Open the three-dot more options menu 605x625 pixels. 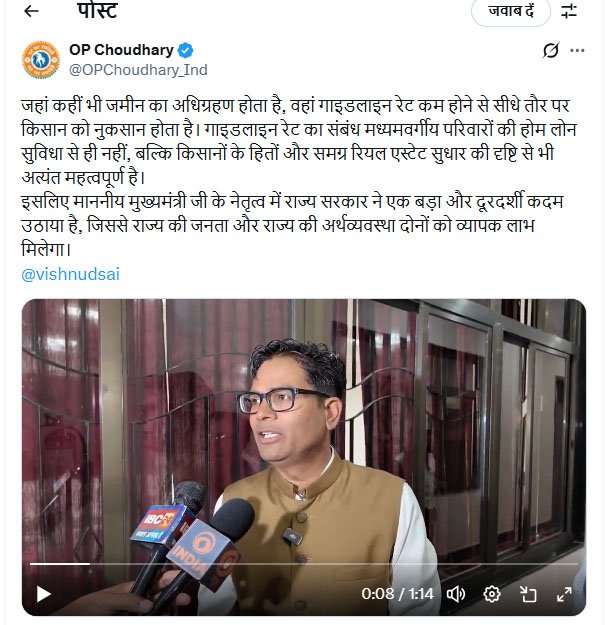pyautogui.click(x=577, y=50)
